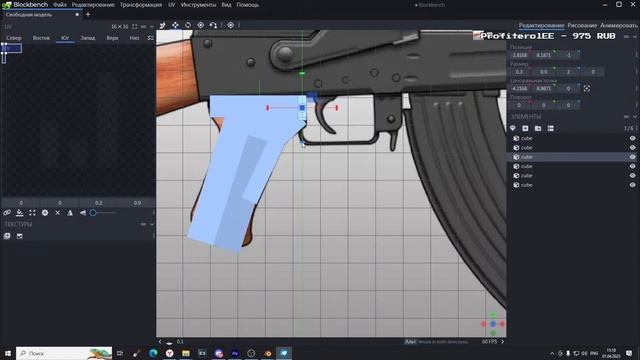This screenshot has height=360, width=640.
Task: Click the paint-fill icon in UV toolbar
Action: click(20, 213)
